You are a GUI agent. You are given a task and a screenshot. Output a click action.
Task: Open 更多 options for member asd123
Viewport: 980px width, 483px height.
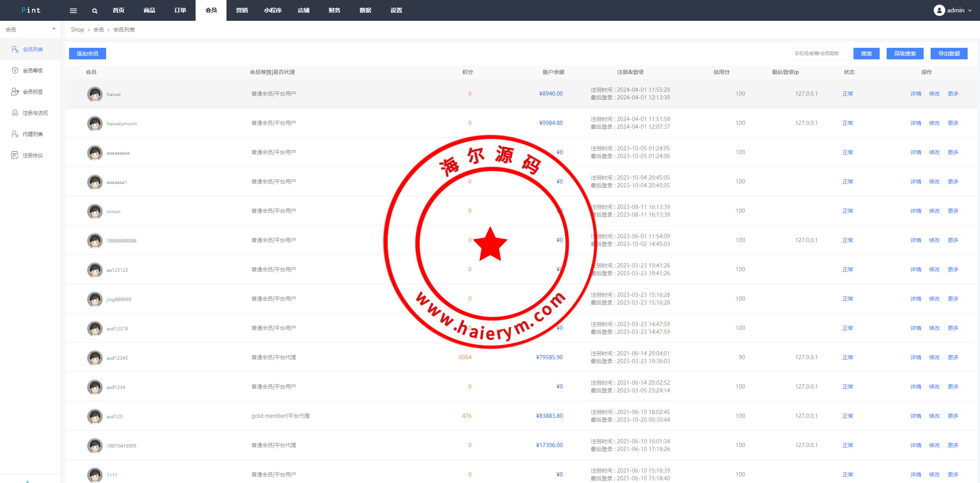953,416
